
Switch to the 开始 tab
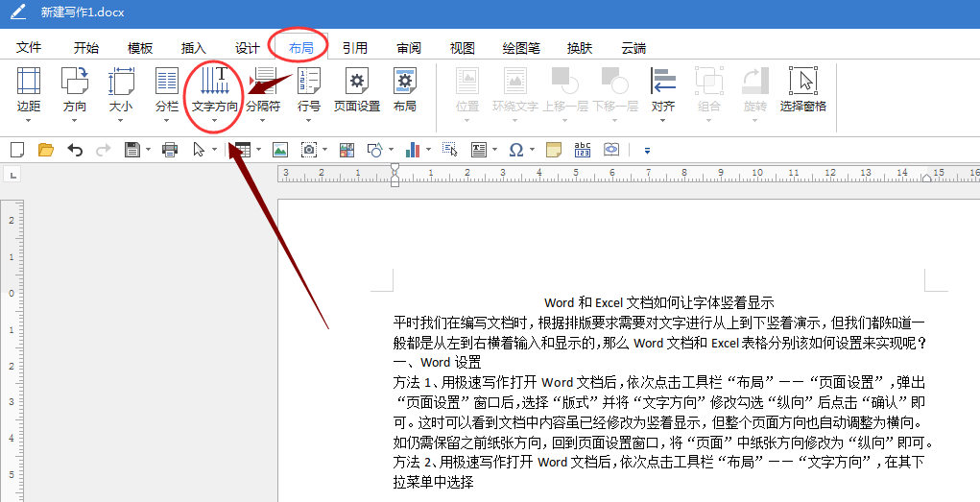tap(86, 48)
